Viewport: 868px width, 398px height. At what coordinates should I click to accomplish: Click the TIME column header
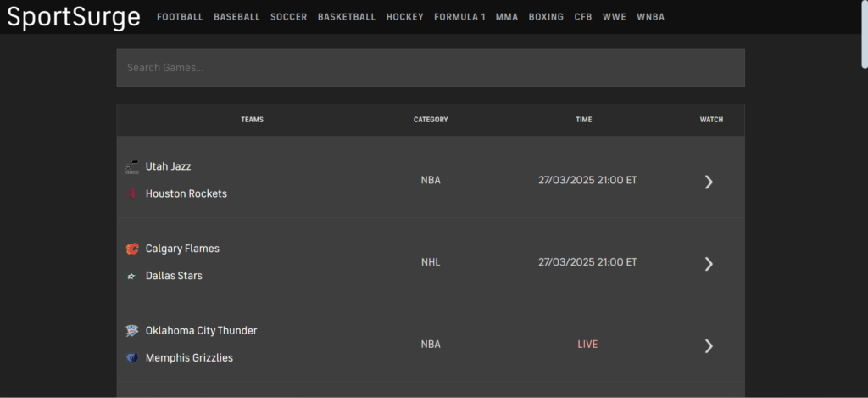(584, 119)
